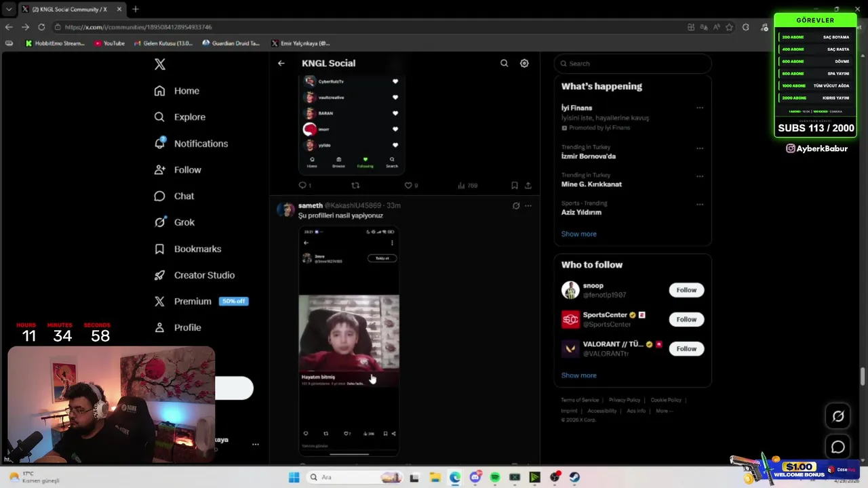Click Grok icon on sameth's post
The width and height of the screenshot is (868, 488).
pyautogui.click(x=516, y=205)
